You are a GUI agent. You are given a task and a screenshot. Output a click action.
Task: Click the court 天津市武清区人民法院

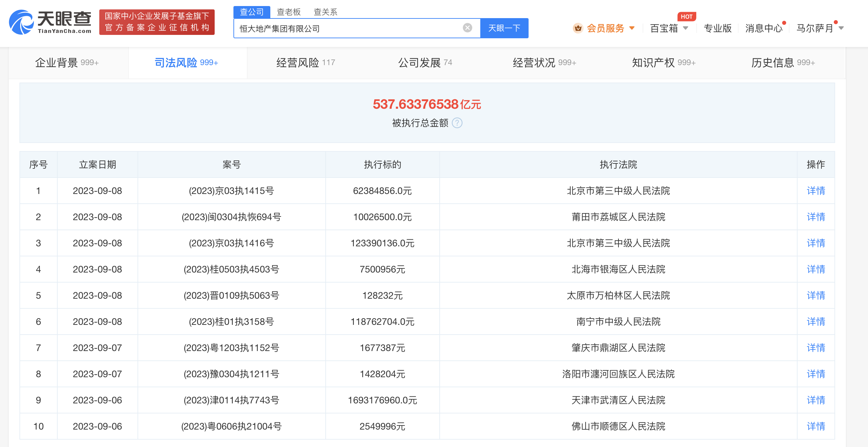coord(618,400)
